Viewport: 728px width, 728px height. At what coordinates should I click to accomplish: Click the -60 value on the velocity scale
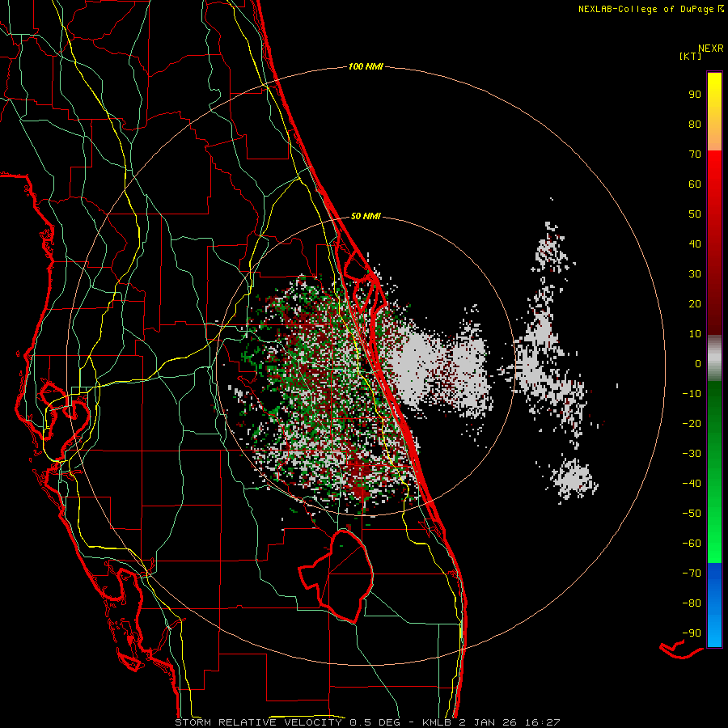point(692,544)
